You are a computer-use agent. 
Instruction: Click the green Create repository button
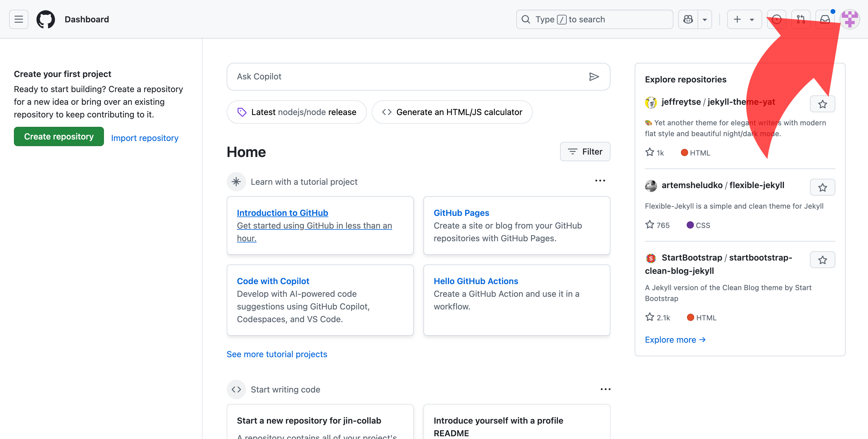click(x=59, y=136)
